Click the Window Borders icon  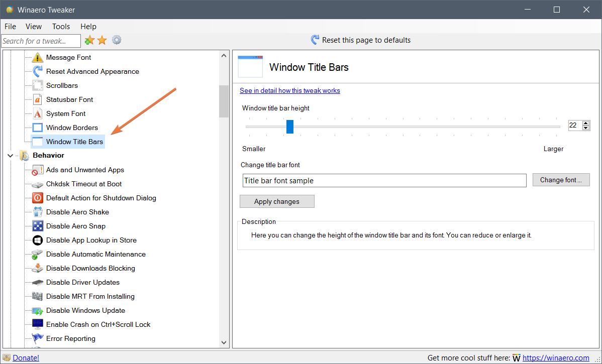coord(38,128)
